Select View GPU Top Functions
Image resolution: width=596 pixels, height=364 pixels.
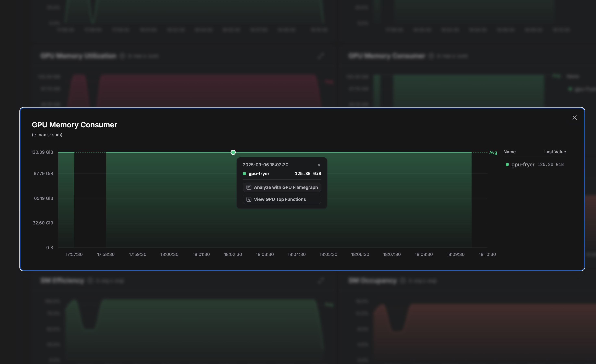coord(282,199)
